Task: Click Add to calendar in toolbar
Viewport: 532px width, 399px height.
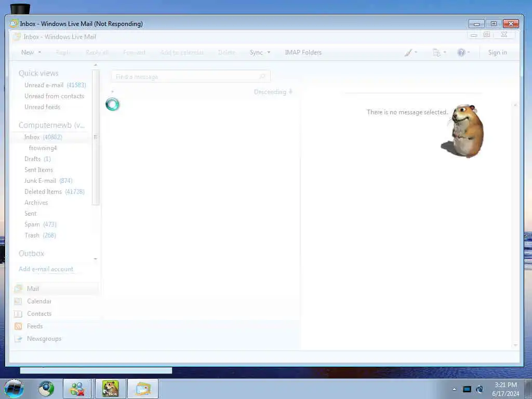Action: pos(182,52)
